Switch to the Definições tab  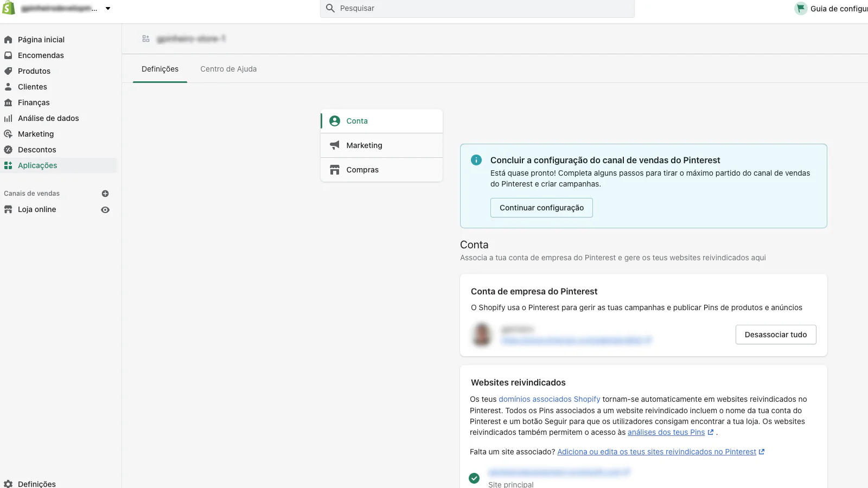pyautogui.click(x=160, y=69)
